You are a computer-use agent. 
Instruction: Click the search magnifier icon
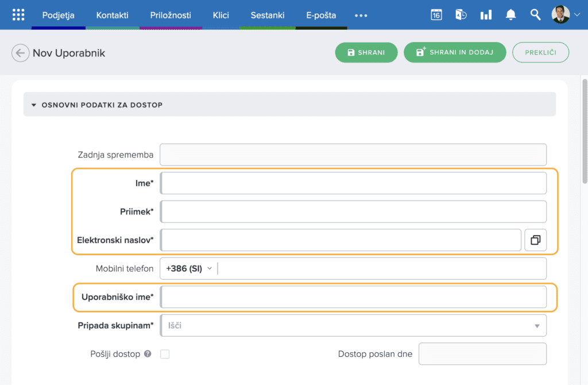[535, 15]
